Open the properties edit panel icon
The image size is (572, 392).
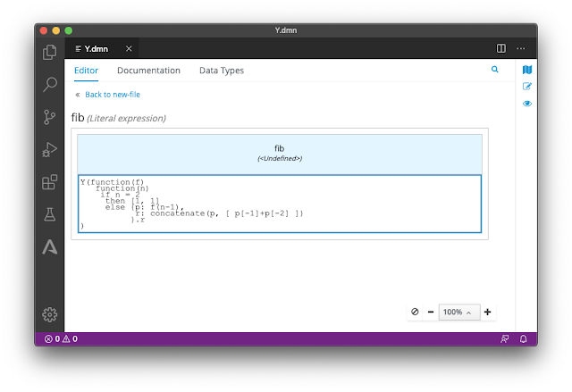pyautogui.click(x=527, y=87)
